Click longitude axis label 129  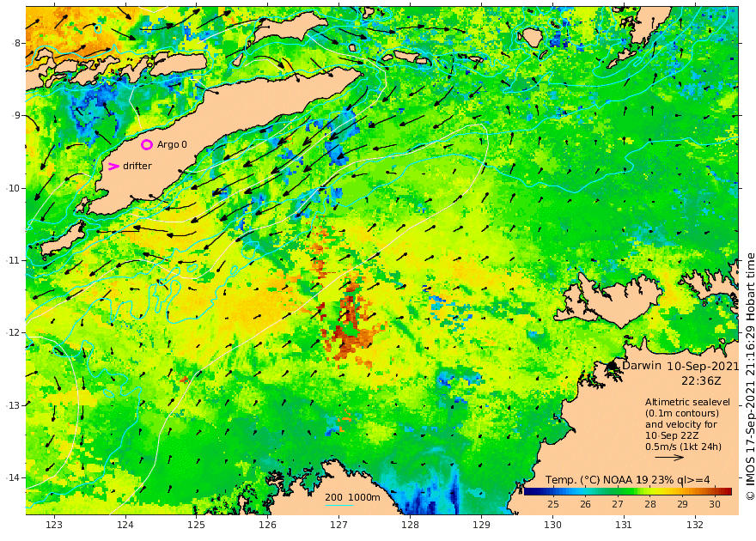tap(482, 525)
